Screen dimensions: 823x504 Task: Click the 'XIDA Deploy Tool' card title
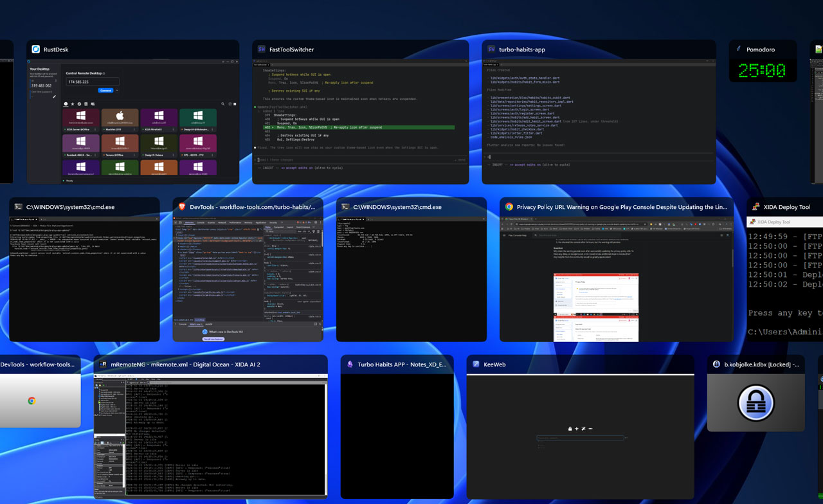[x=787, y=207]
